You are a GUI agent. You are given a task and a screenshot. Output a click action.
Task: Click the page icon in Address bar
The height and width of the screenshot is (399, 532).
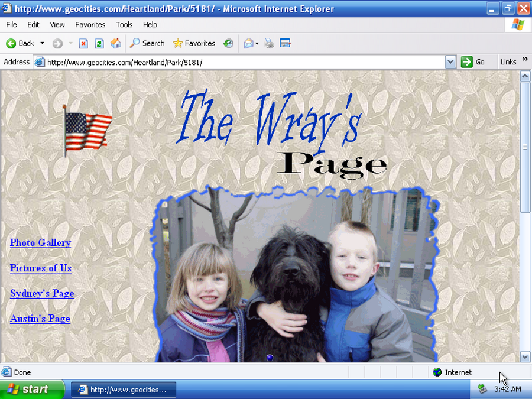click(x=40, y=62)
